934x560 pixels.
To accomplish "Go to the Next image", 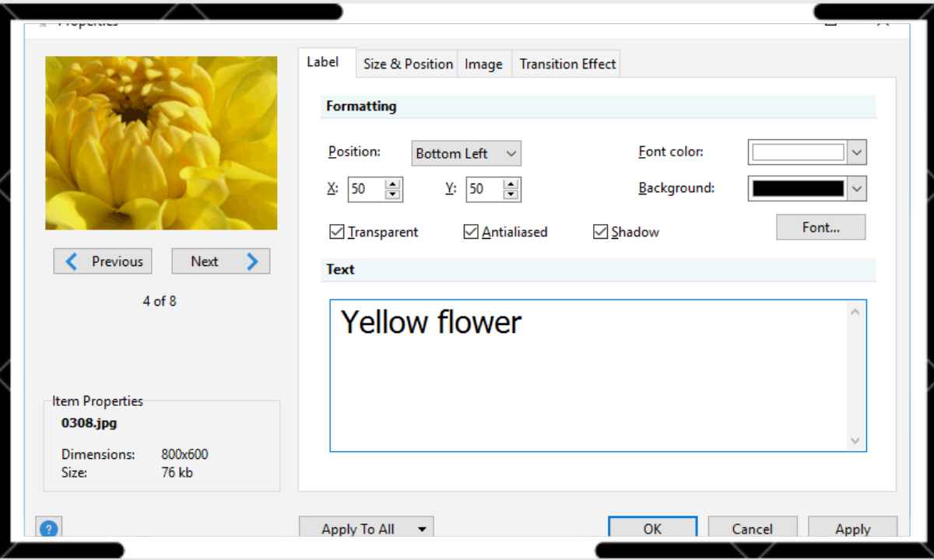I will pos(220,261).
